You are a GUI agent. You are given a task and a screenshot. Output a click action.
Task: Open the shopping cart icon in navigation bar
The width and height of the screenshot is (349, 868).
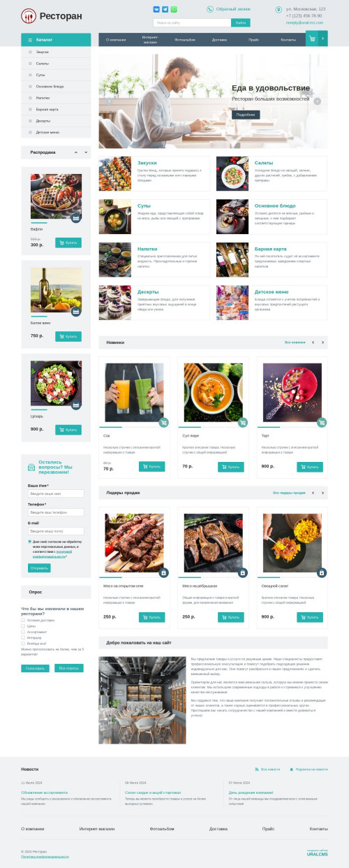click(x=311, y=39)
